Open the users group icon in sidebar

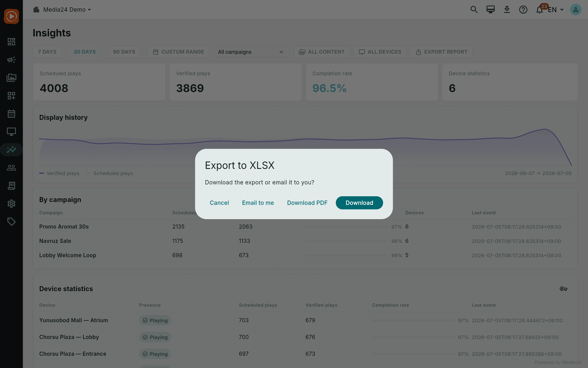click(11, 168)
